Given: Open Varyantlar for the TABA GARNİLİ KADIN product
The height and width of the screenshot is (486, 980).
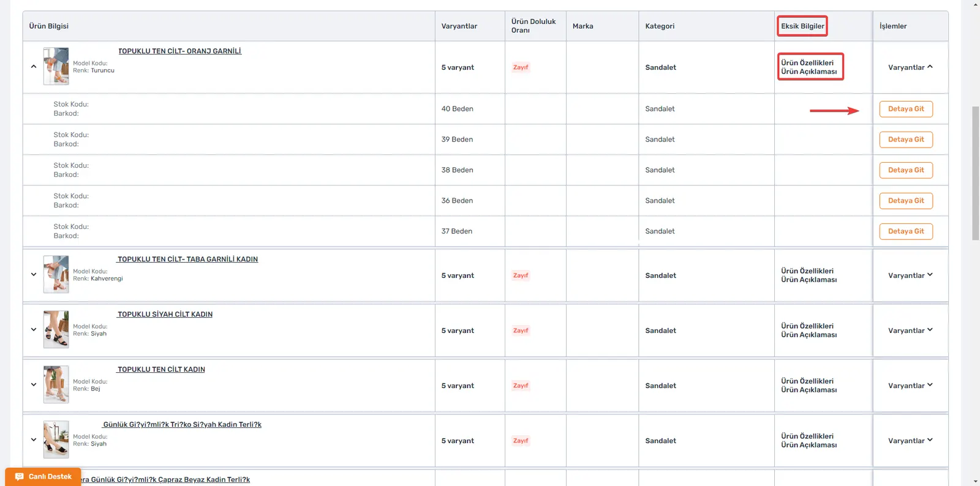Looking at the screenshot, I should (910, 275).
